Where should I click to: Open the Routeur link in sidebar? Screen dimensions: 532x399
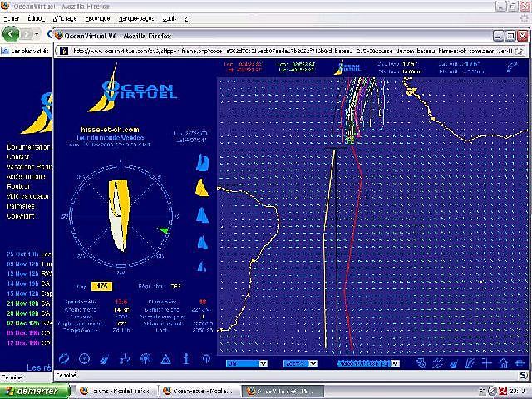tap(18, 186)
